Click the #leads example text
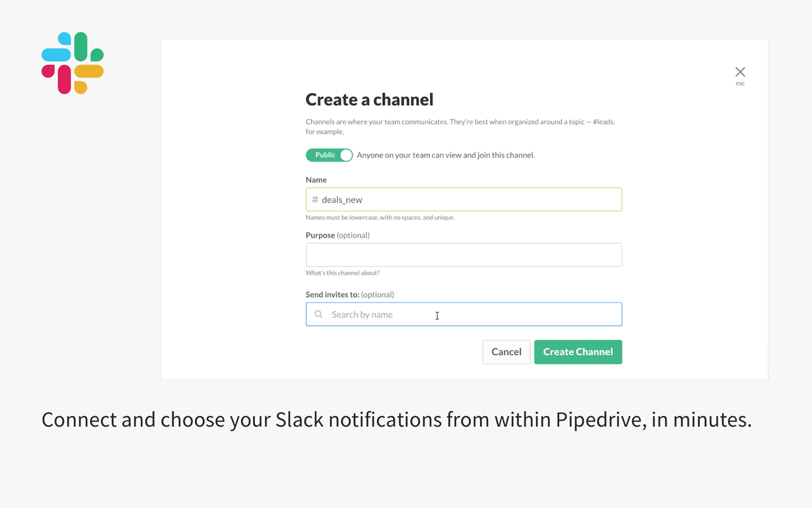The height and width of the screenshot is (508, 812). coord(604,121)
